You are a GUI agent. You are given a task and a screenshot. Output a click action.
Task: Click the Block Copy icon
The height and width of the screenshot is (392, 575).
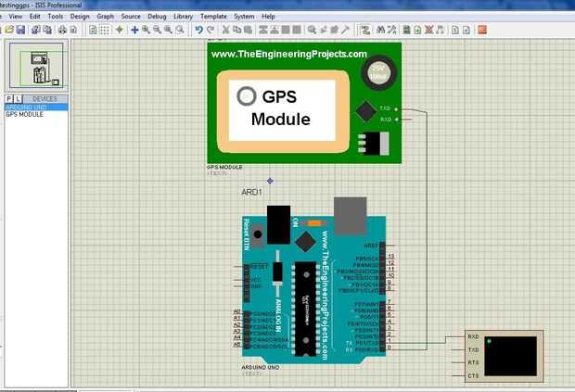pyautogui.click(x=263, y=30)
